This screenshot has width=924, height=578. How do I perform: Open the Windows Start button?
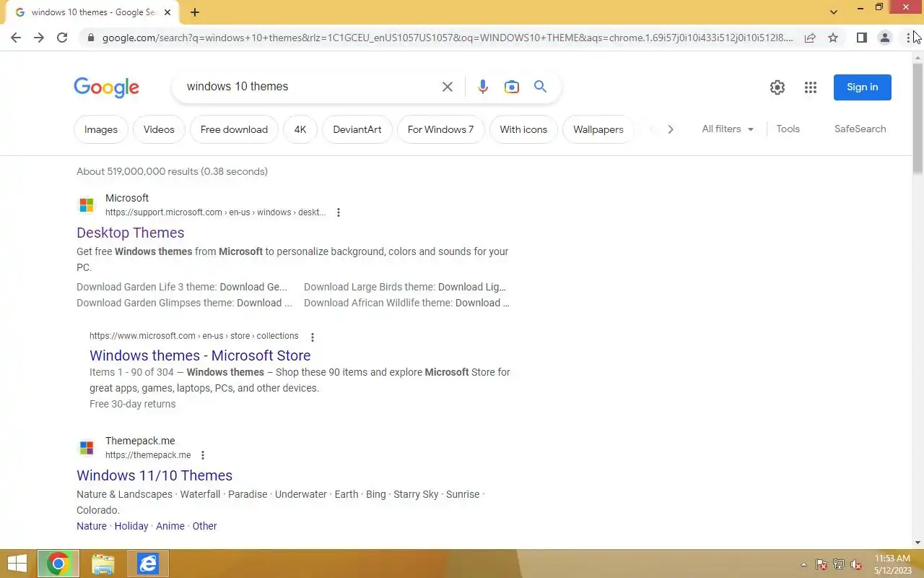tap(17, 564)
